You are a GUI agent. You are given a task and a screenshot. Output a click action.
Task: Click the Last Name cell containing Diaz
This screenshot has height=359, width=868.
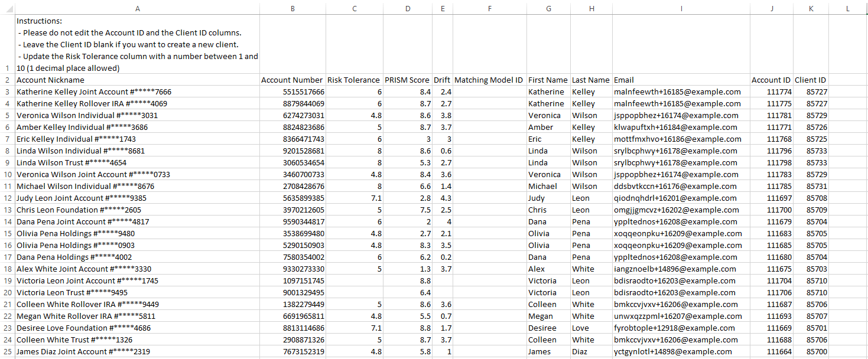[x=591, y=351]
